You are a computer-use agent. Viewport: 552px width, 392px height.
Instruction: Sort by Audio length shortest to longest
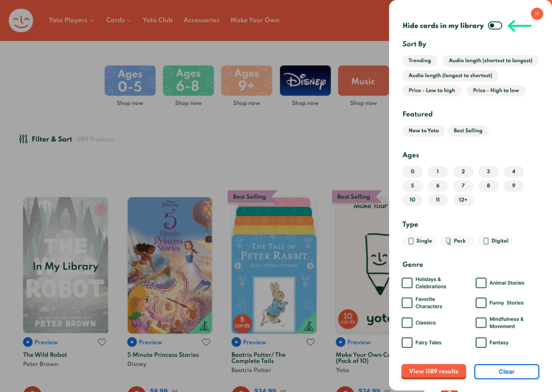[491, 60]
